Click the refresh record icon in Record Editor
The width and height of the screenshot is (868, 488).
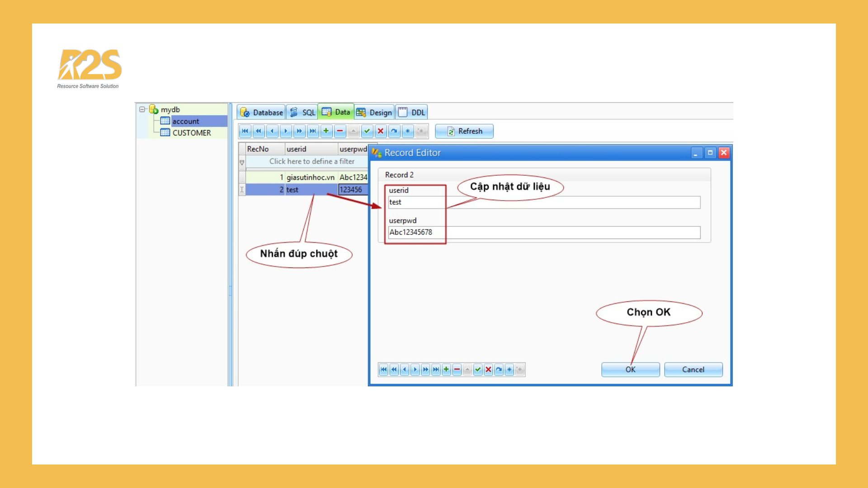(x=499, y=370)
